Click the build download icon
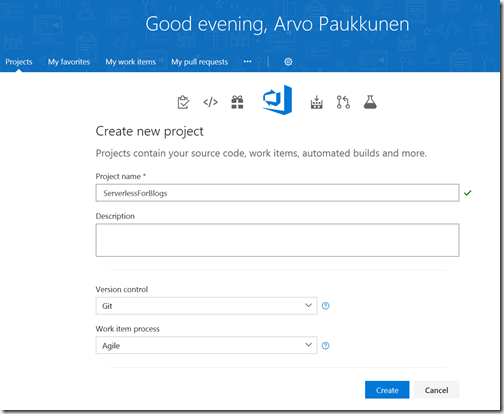The image size is (504, 414). 316,102
